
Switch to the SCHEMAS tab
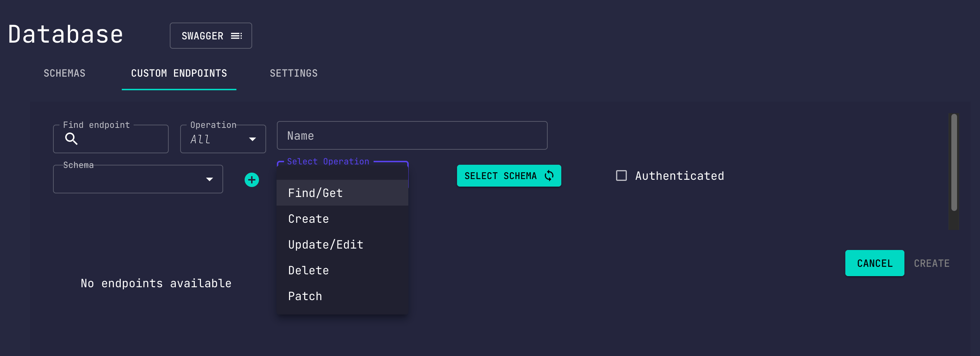point(64,73)
